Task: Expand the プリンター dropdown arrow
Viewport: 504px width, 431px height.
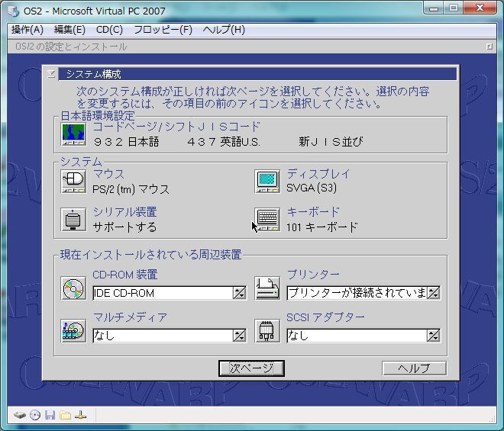Action: (433, 293)
